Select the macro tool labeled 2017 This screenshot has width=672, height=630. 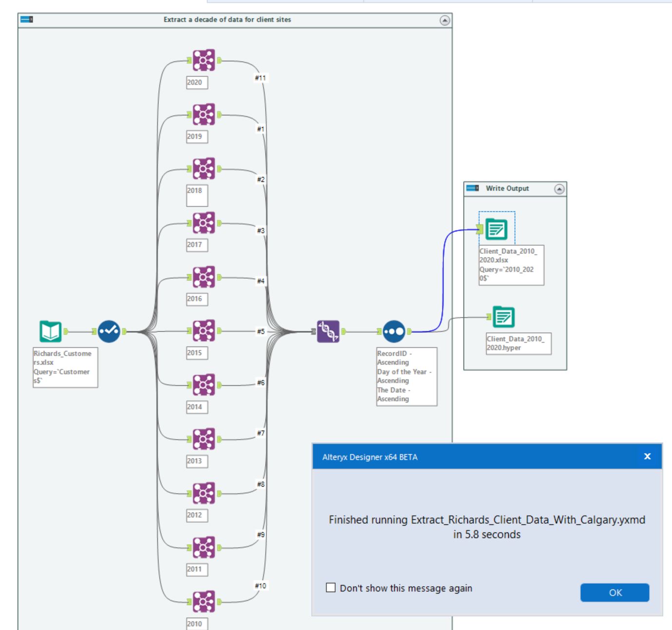[x=204, y=223]
